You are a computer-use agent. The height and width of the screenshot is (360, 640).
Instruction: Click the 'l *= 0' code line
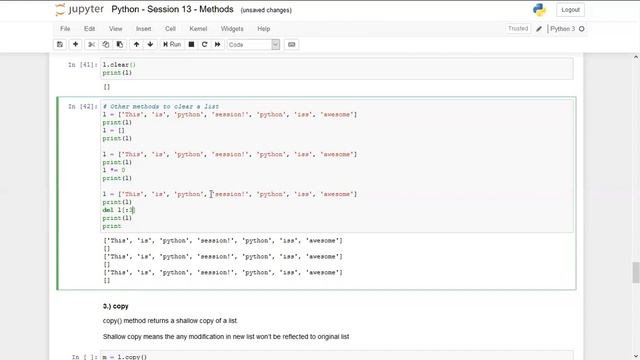[x=114, y=170]
